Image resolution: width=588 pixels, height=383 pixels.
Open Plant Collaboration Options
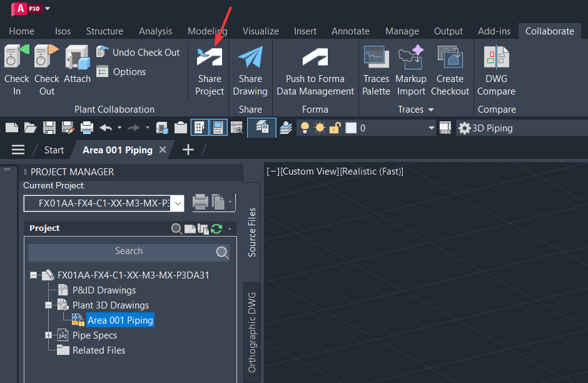click(121, 71)
